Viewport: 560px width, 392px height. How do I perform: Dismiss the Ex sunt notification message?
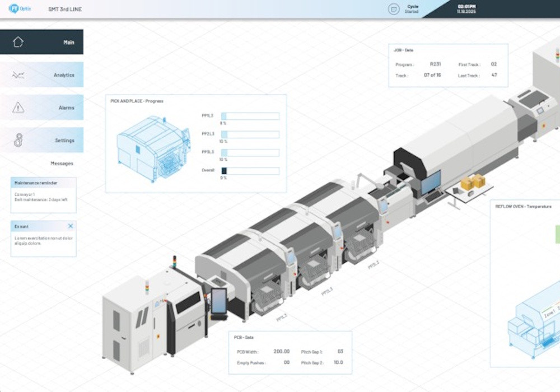tap(70, 226)
